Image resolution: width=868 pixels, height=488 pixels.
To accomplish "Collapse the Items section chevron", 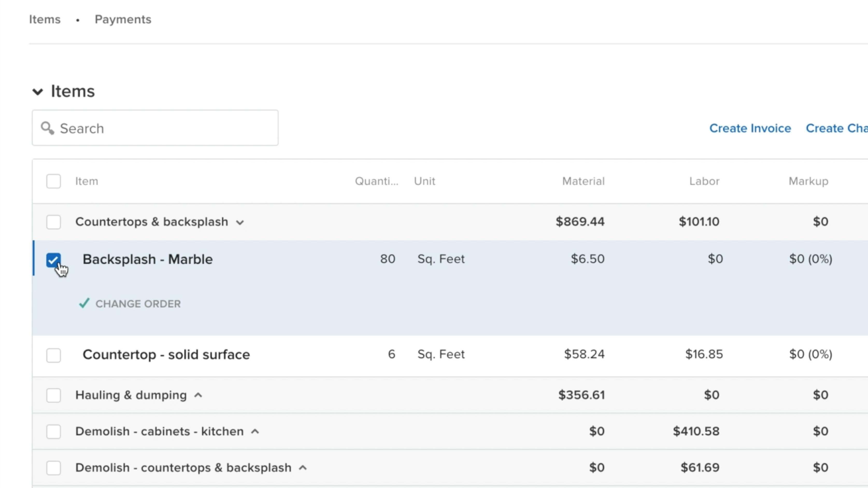I will [38, 92].
